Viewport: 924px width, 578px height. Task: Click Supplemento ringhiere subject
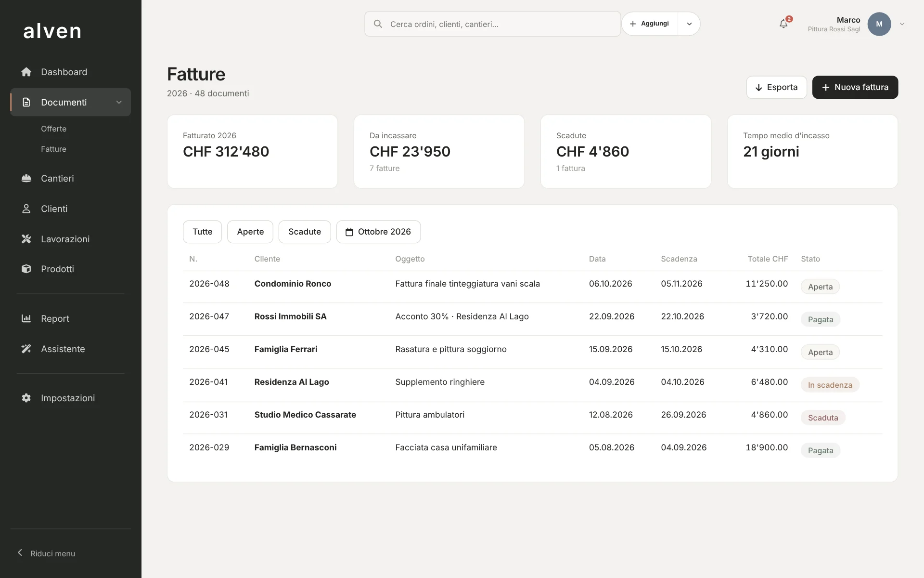[440, 382]
